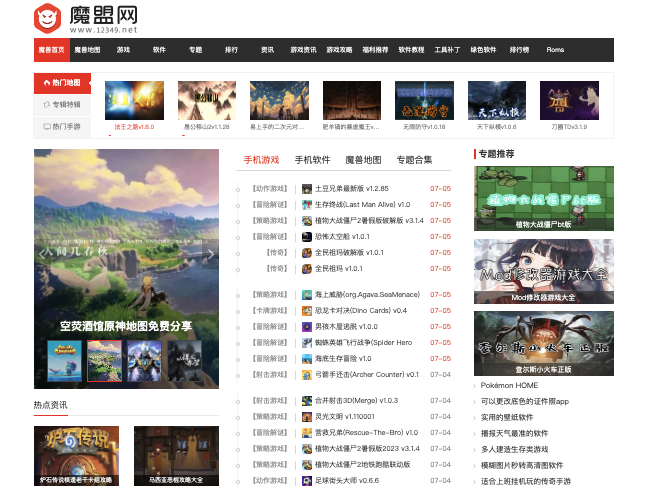Click the [卡牌游戏] category tag
The image size is (649, 500).
(x=270, y=311)
